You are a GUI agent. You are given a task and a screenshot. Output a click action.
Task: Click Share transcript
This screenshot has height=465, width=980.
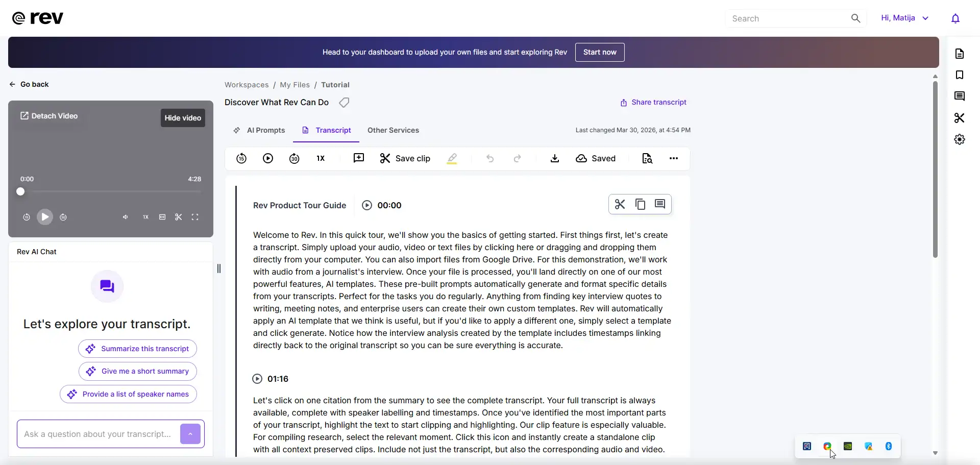click(x=653, y=102)
